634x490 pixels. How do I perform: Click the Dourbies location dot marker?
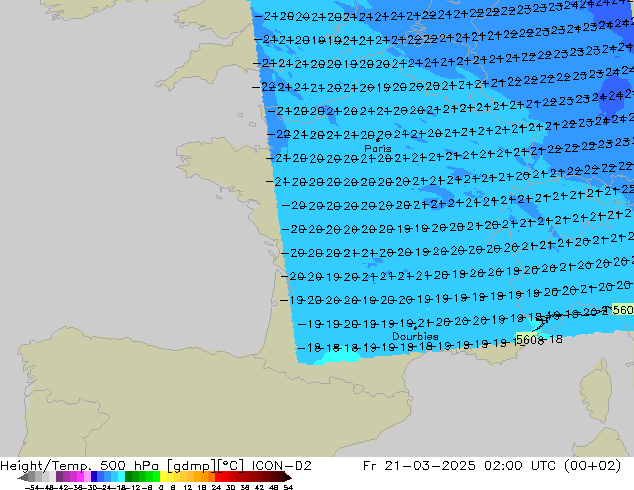415,327
